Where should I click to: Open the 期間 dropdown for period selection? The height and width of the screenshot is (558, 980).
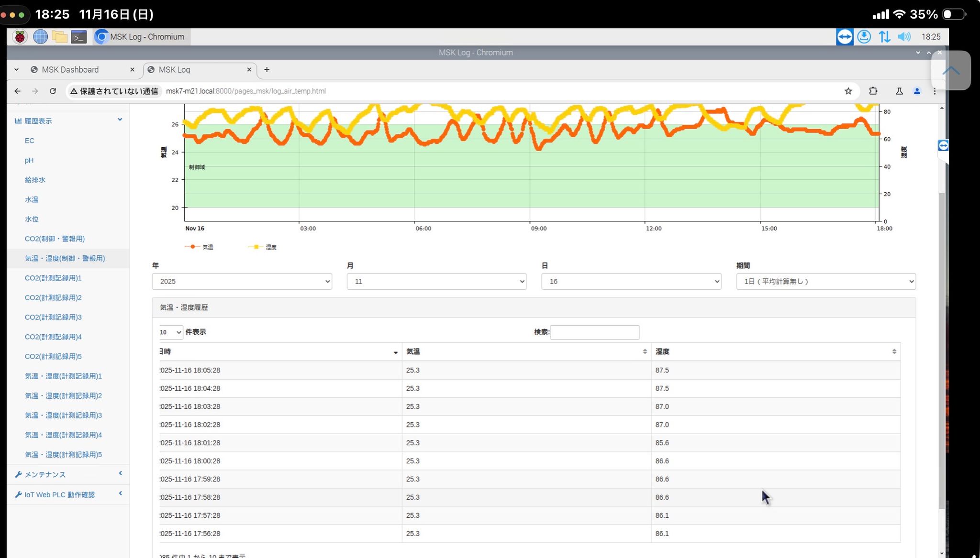[x=825, y=281]
